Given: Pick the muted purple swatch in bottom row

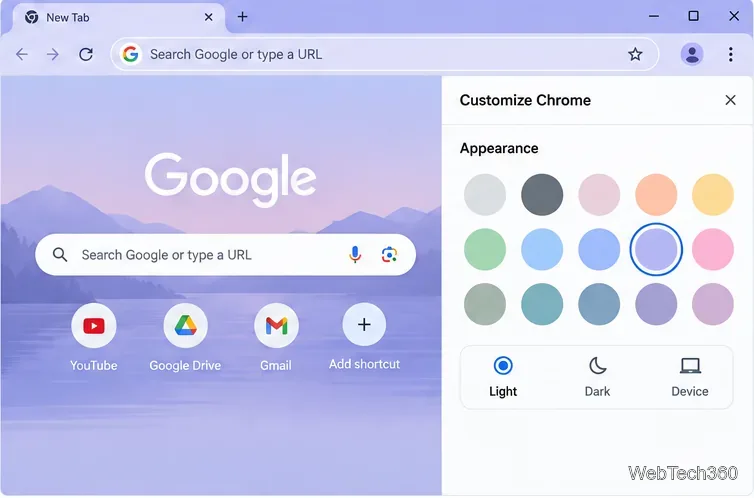Looking at the screenshot, I should click(x=656, y=304).
